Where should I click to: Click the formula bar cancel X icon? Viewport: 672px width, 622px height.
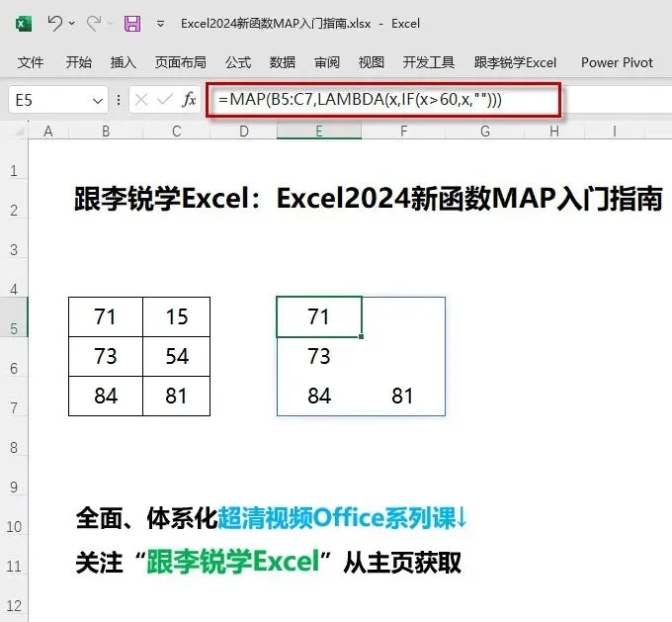[x=141, y=101]
